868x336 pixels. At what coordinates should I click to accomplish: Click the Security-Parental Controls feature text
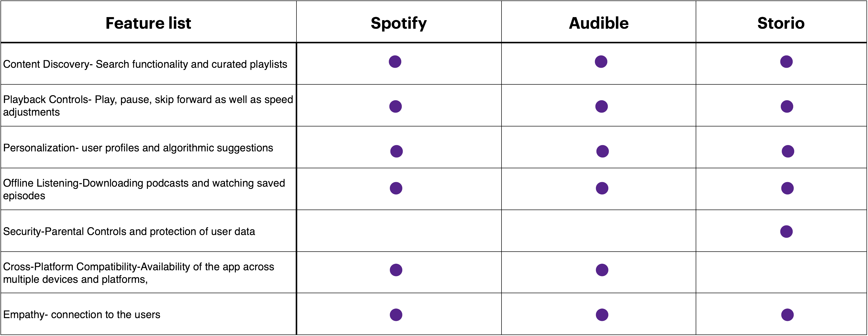click(x=129, y=231)
